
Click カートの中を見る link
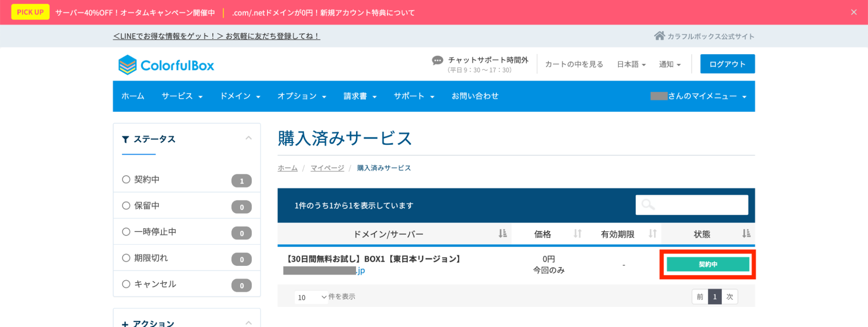[574, 64]
